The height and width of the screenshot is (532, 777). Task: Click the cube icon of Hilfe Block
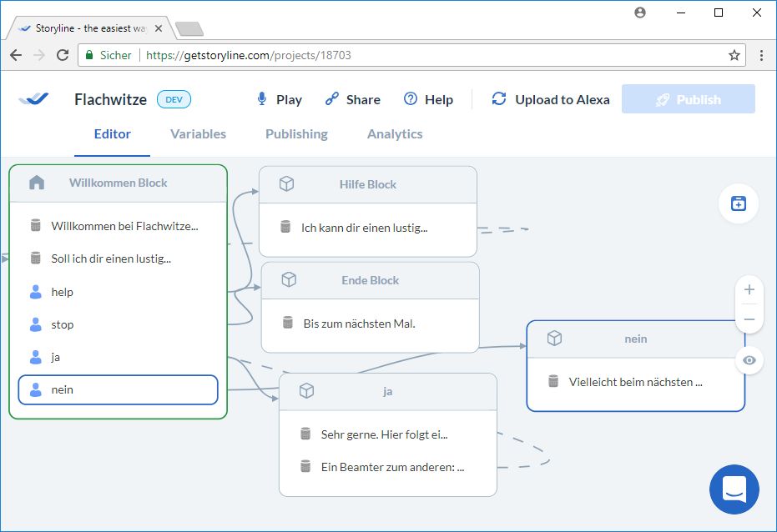point(286,184)
